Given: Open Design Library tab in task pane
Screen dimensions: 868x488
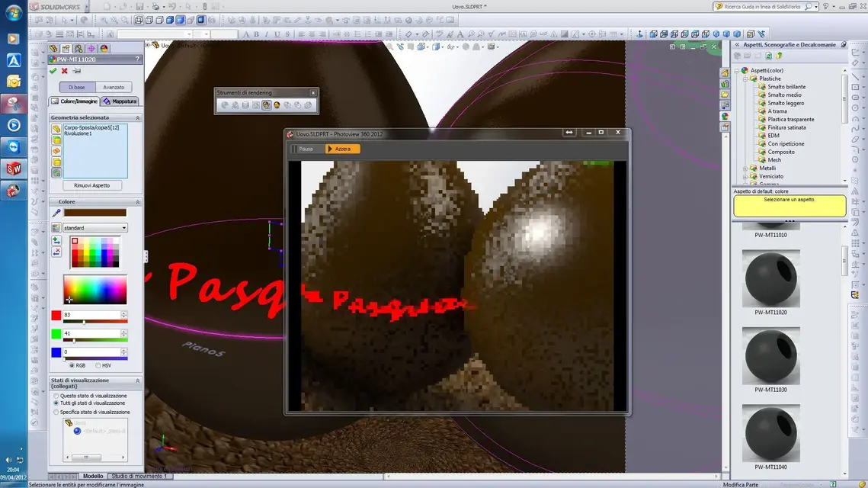Looking at the screenshot, I should [725, 84].
